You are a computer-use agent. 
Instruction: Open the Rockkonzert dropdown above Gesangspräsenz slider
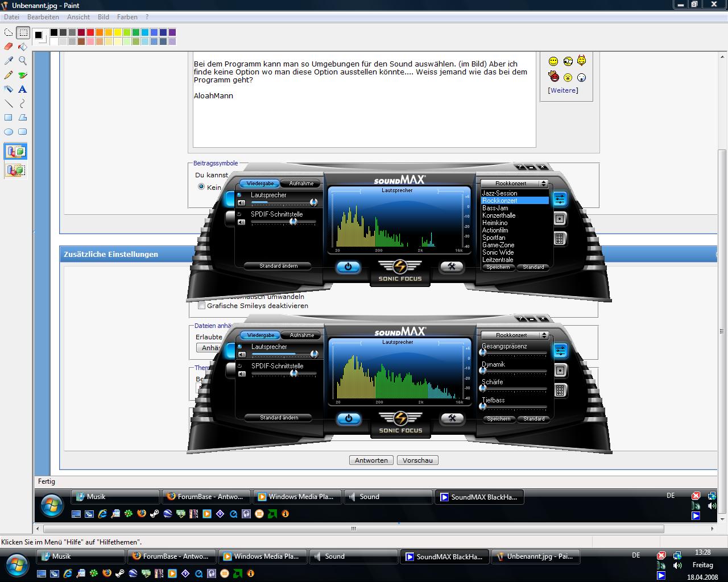coord(515,335)
